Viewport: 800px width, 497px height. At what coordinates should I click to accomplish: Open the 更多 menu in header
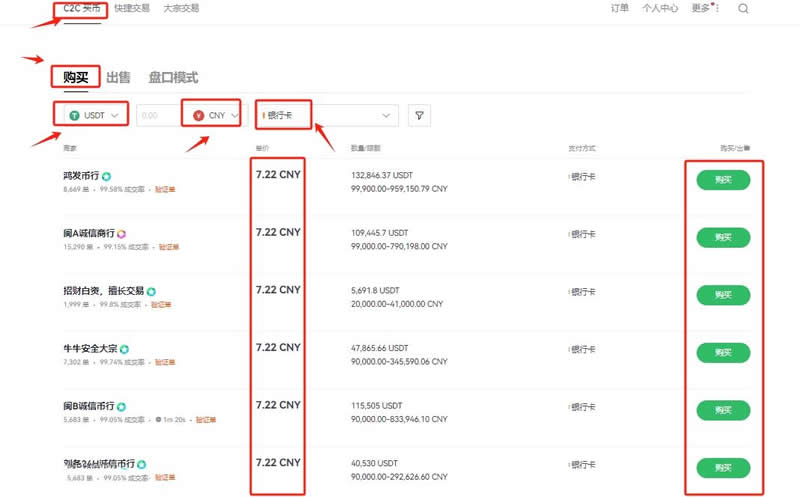(x=702, y=8)
